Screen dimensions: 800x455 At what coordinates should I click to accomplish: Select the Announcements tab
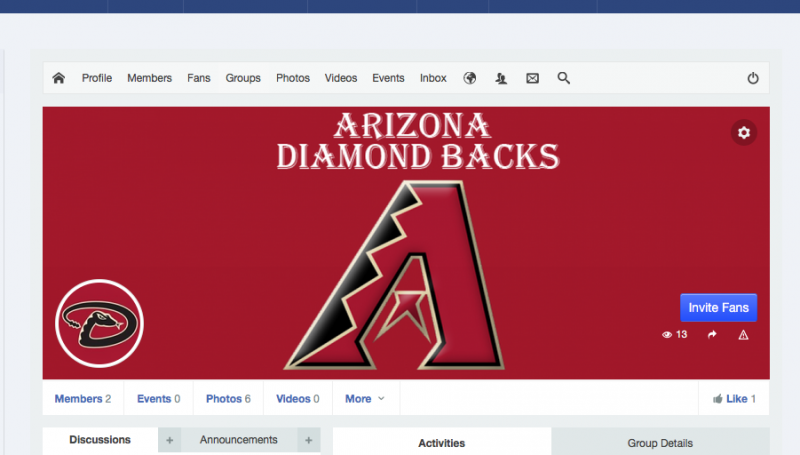click(239, 440)
